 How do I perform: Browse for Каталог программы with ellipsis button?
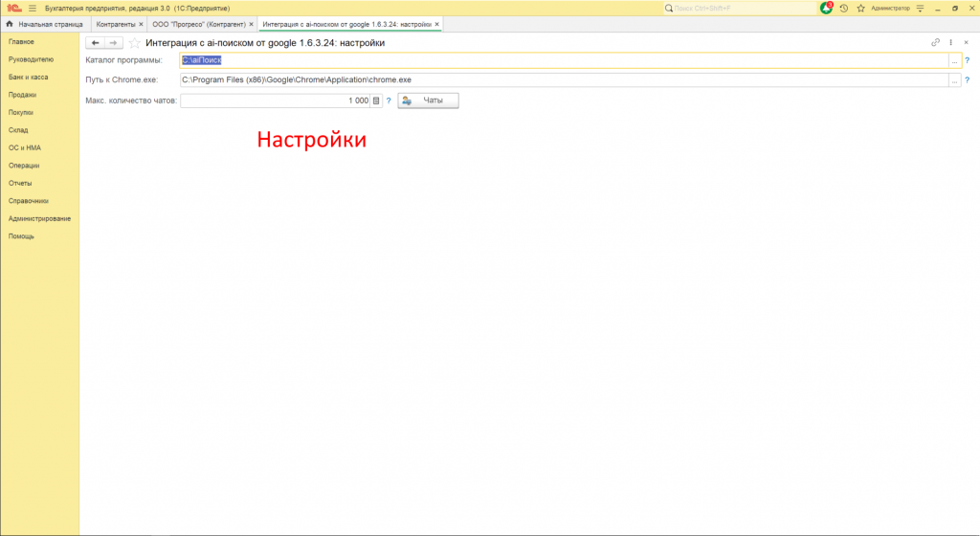pos(954,60)
